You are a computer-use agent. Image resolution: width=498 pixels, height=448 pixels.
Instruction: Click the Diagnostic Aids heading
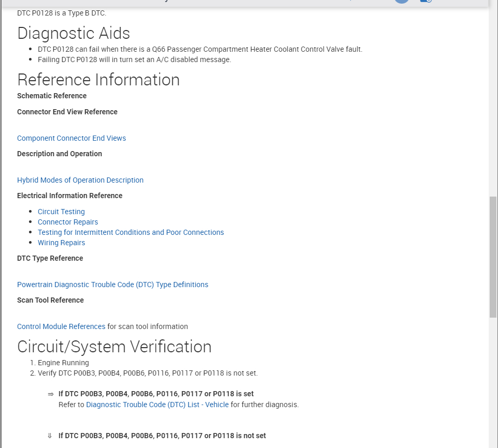point(74,33)
